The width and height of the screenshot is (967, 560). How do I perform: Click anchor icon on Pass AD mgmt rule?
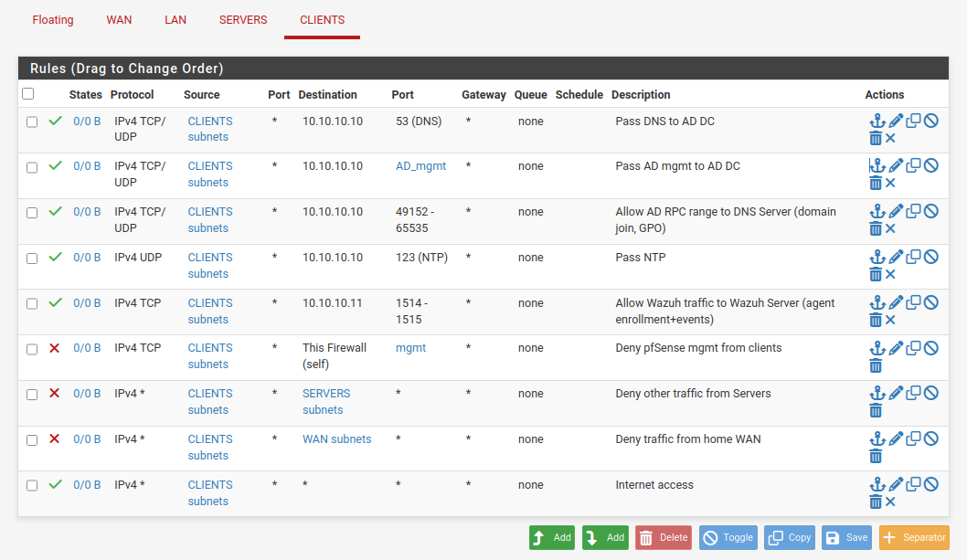point(877,166)
